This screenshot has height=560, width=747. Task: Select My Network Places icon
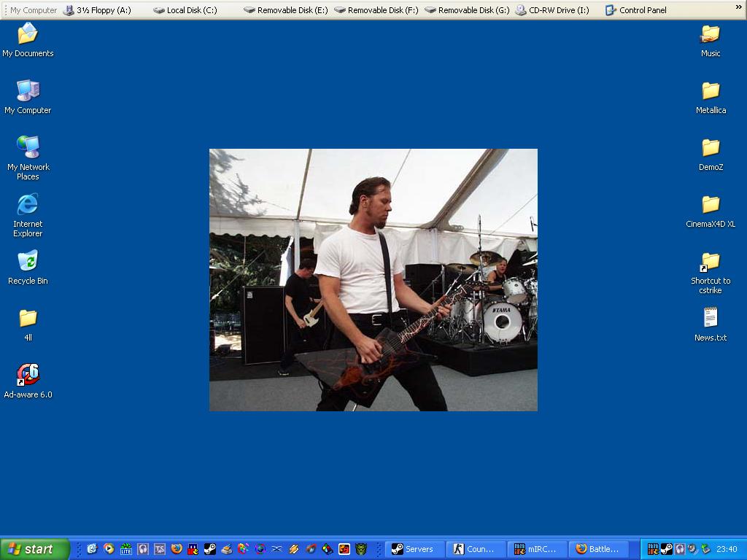[x=28, y=158]
